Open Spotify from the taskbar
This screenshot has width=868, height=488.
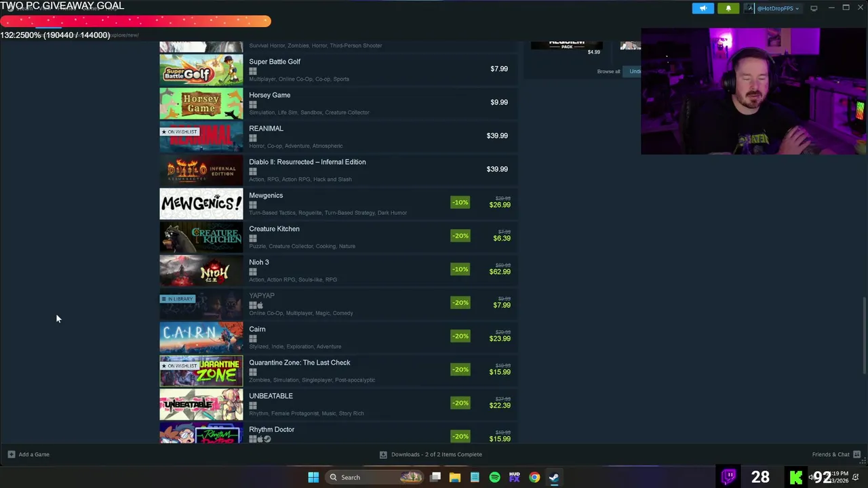494,477
